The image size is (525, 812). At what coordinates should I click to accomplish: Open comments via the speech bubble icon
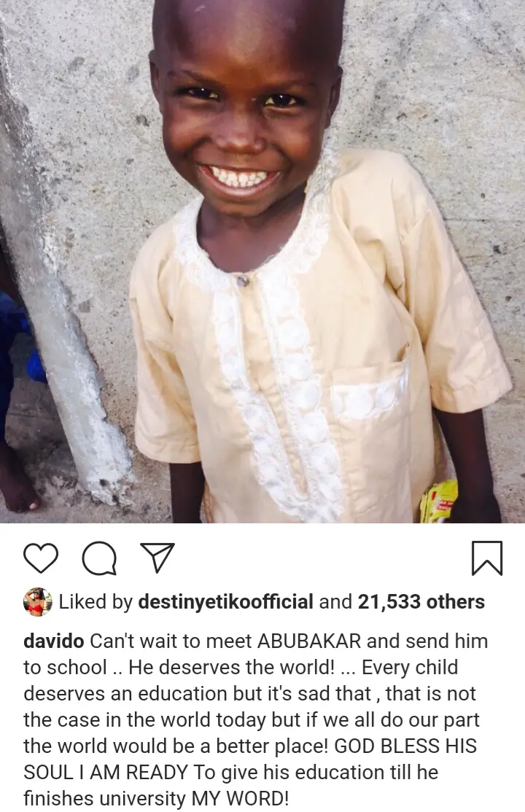pyautogui.click(x=99, y=559)
